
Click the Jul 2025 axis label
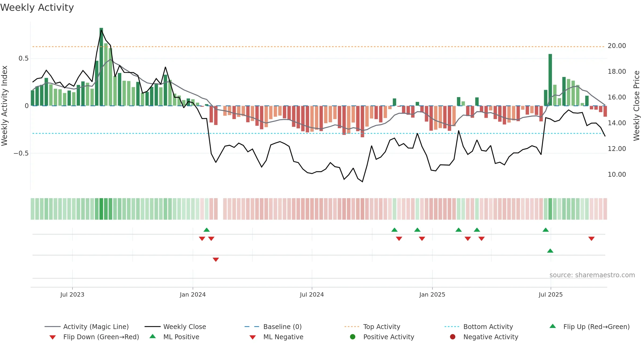click(x=551, y=294)
